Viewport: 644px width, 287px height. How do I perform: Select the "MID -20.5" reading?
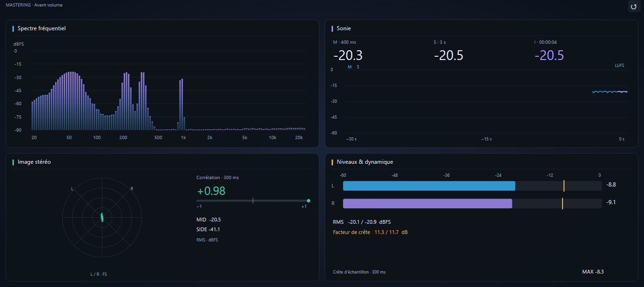point(208,220)
